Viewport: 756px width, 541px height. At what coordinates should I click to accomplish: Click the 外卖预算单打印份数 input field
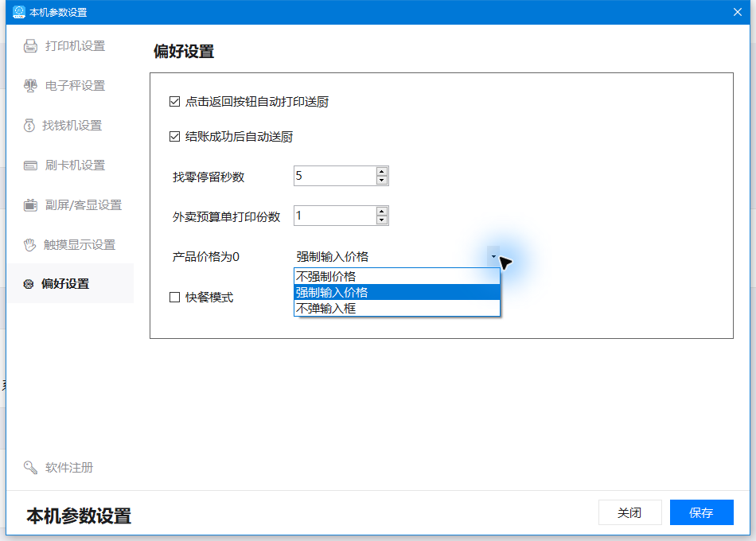[335, 216]
